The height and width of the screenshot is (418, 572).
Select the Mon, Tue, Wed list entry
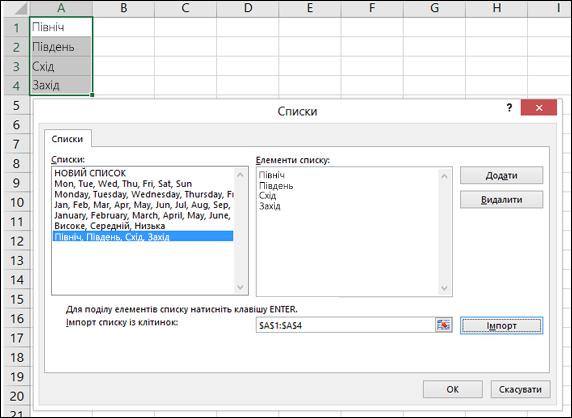tap(143, 183)
